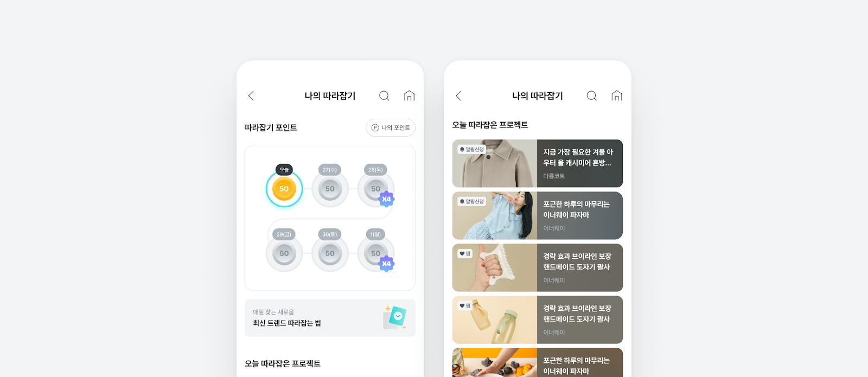This screenshot has width=868, height=377.
Task: Open the 마롱코트 winter coat project card
Action: [538, 163]
